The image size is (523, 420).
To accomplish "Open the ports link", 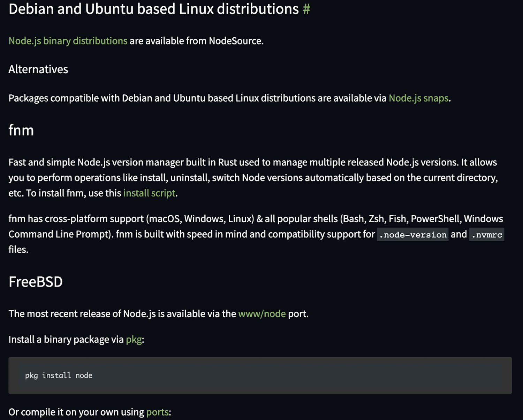I will tap(157, 412).
